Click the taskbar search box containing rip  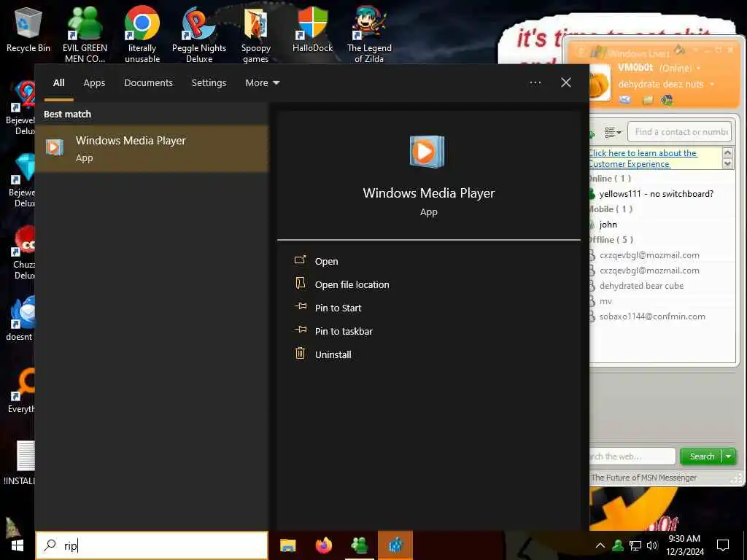coord(152,545)
